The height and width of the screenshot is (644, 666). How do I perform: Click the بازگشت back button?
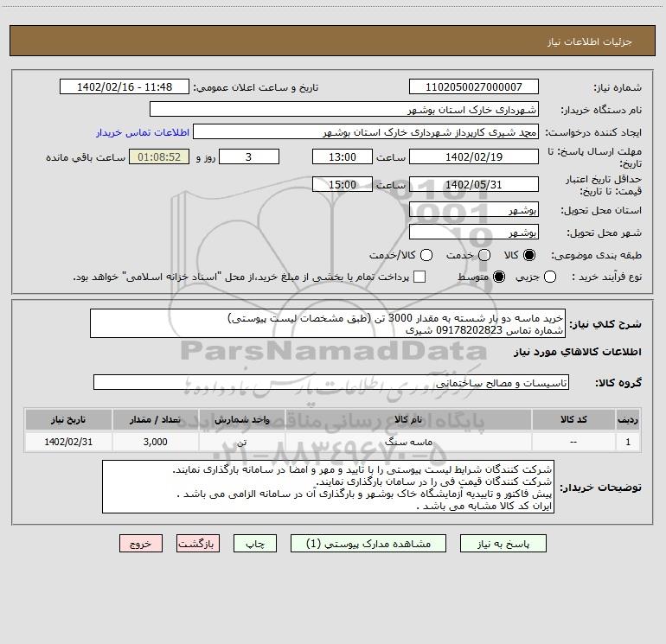click(198, 544)
